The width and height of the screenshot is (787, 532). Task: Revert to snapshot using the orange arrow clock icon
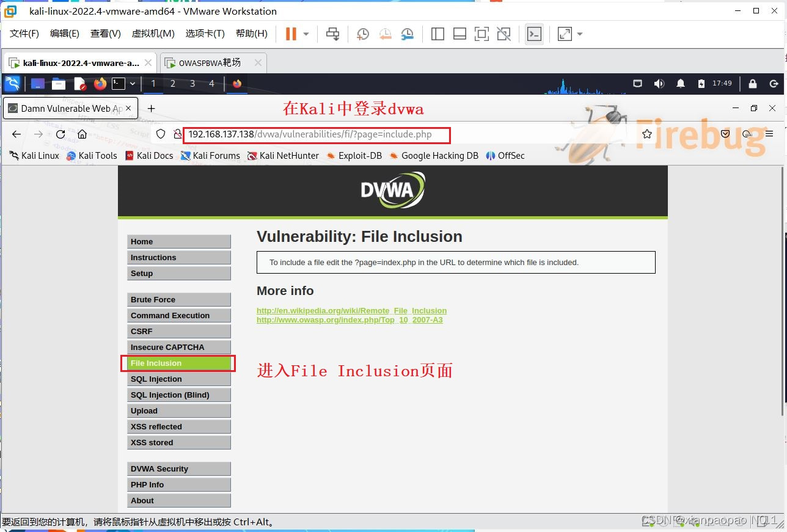point(385,34)
